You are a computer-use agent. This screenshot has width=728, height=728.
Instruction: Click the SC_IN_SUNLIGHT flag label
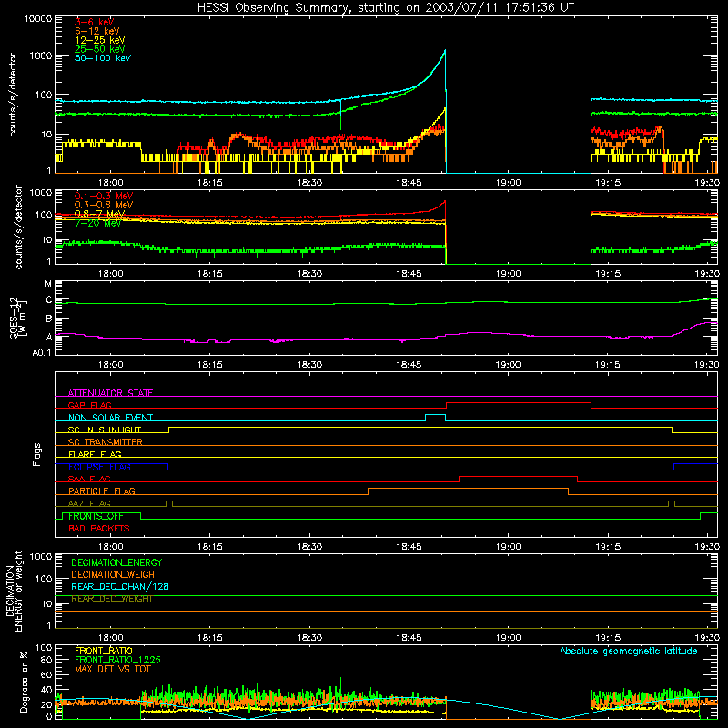[x=105, y=430]
